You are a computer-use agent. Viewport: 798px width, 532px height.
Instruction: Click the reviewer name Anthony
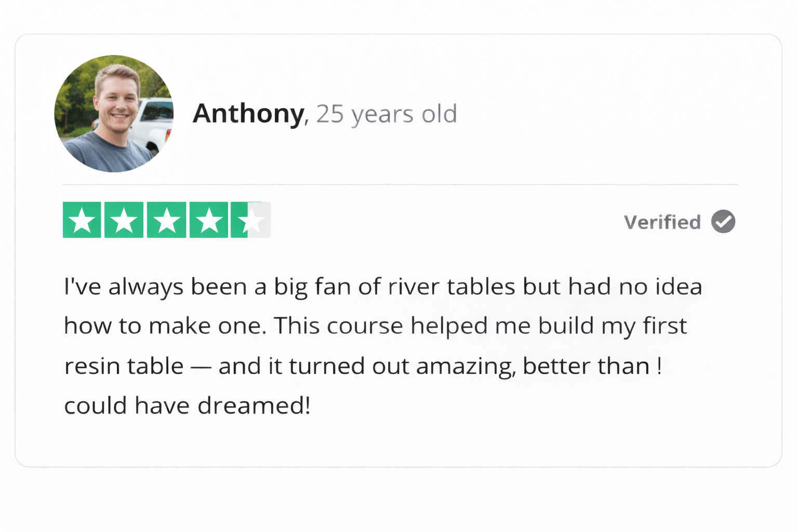pos(248,114)
